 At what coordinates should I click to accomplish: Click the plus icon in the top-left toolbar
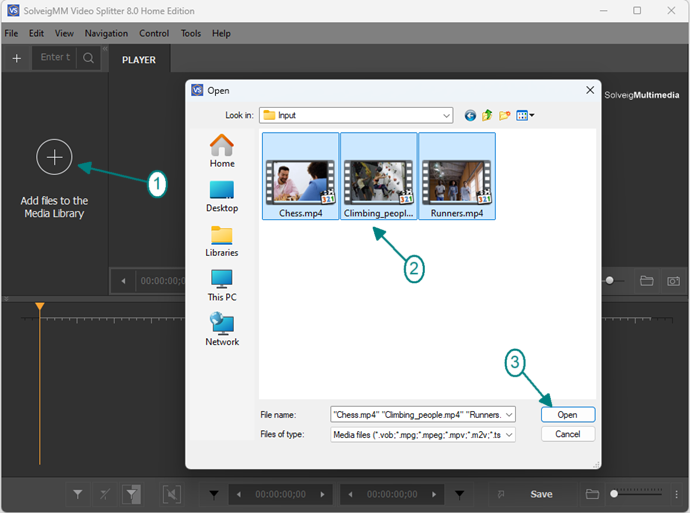(x=17, y=58)
